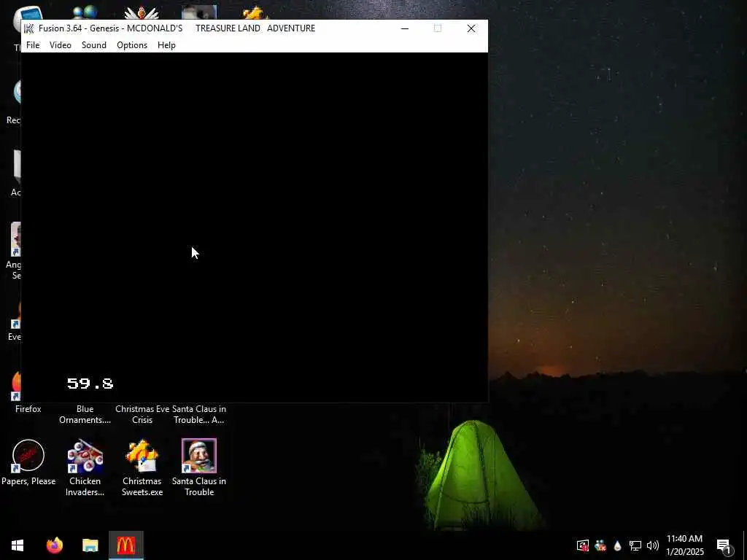This screenshot has height=560, width=747.
Task: Click the Santa Claus in Trouble... A... label
Action: [x=199, y=414]
